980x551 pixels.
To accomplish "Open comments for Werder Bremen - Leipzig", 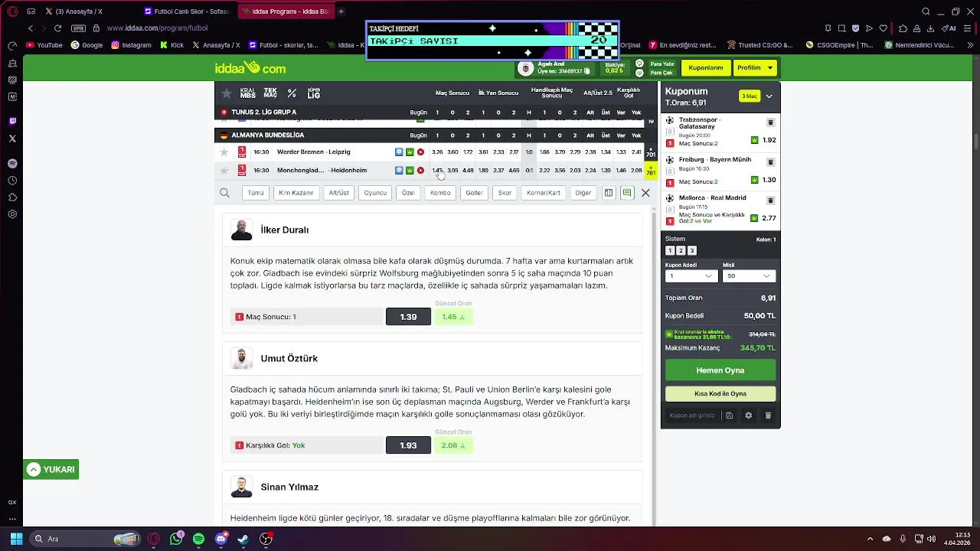I will coord(399,152).
